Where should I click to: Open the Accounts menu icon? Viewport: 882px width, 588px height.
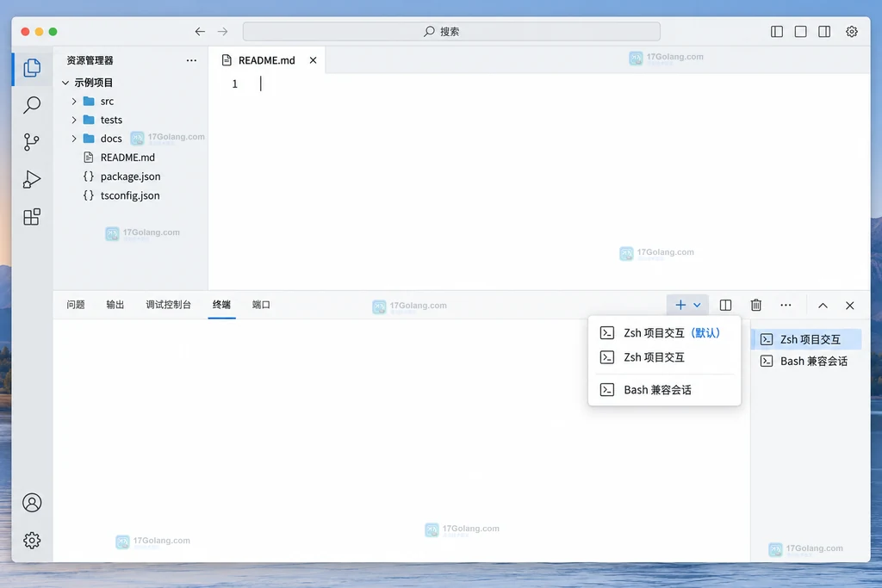click(32, 503)
